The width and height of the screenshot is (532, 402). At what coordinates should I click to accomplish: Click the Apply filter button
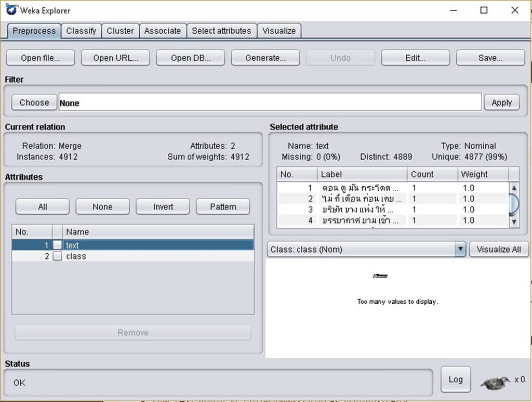(501, 102)
